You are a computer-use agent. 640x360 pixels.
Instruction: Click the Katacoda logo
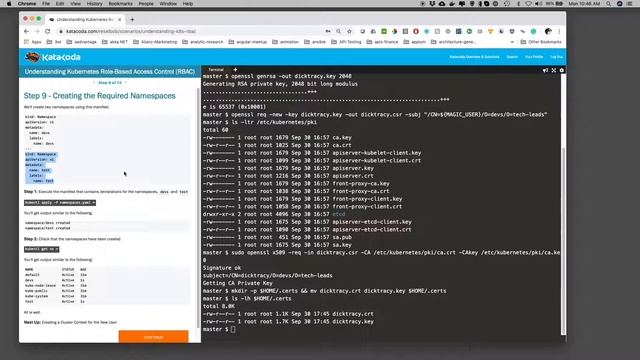coord(53,57)
